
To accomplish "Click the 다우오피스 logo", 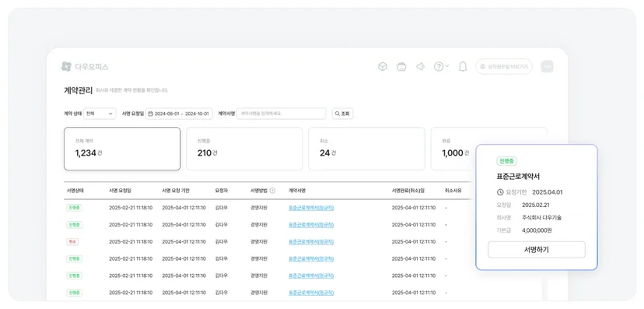I will 85,67.
